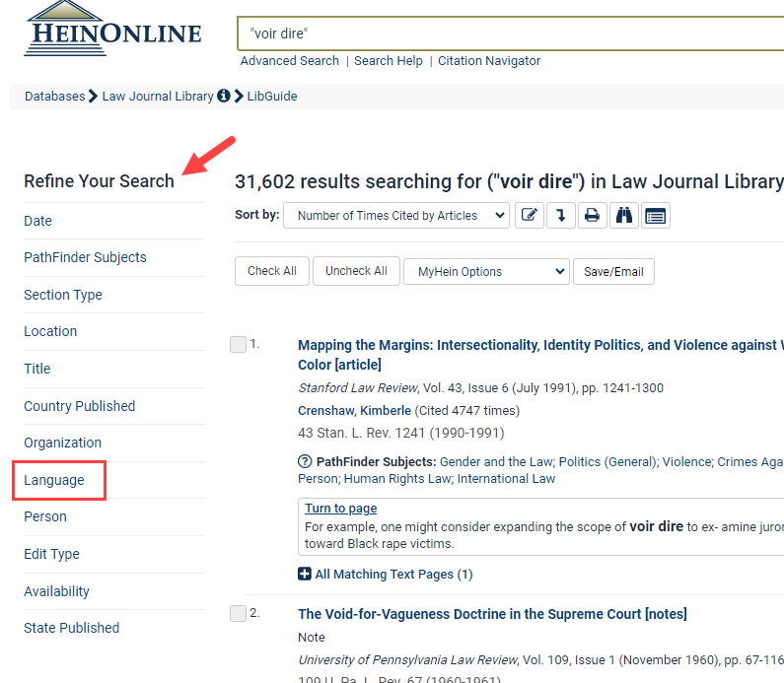Click the Save/Email button
The width and height of the screenshot is (784, 683).
613,271
